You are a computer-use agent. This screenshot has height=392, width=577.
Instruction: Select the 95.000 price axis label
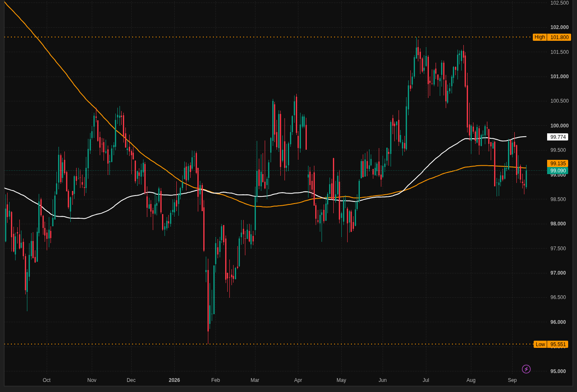558,371
